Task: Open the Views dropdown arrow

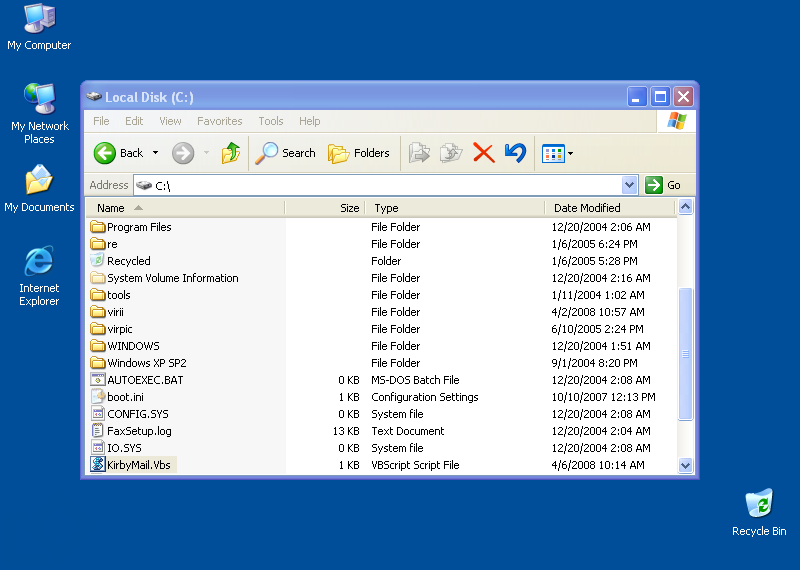Action: point(570,153)
